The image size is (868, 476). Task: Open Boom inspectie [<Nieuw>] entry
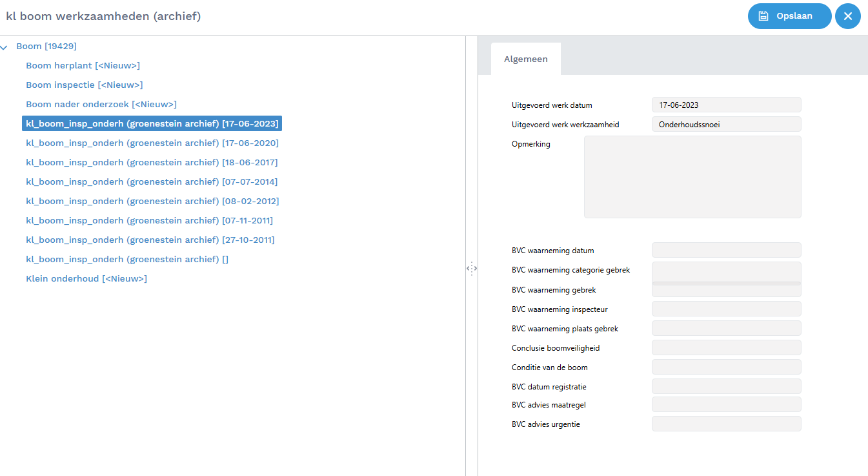pyautogui.click(x=84, y=85)
